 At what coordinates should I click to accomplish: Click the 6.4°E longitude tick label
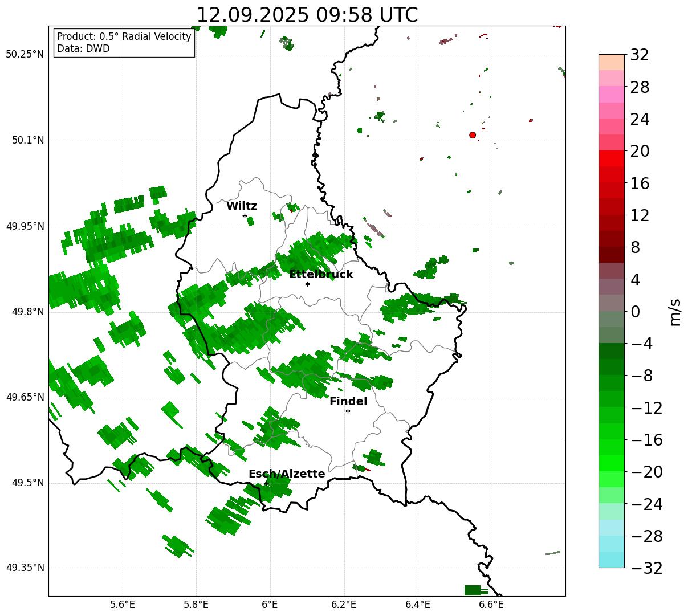point(418,604)
